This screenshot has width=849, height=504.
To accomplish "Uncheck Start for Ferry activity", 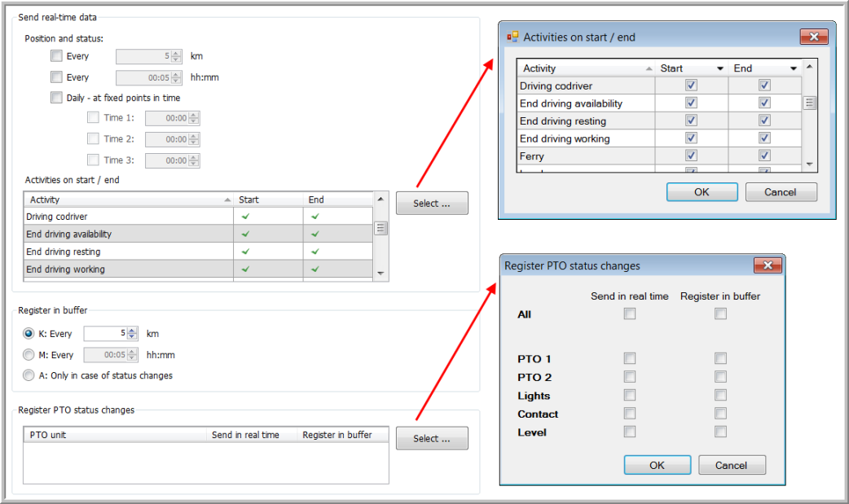I will (691, 156).
